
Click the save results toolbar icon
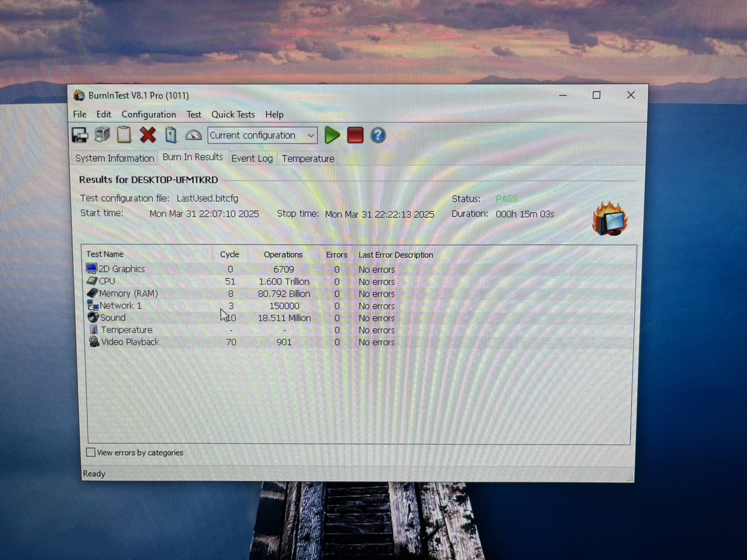80,135
